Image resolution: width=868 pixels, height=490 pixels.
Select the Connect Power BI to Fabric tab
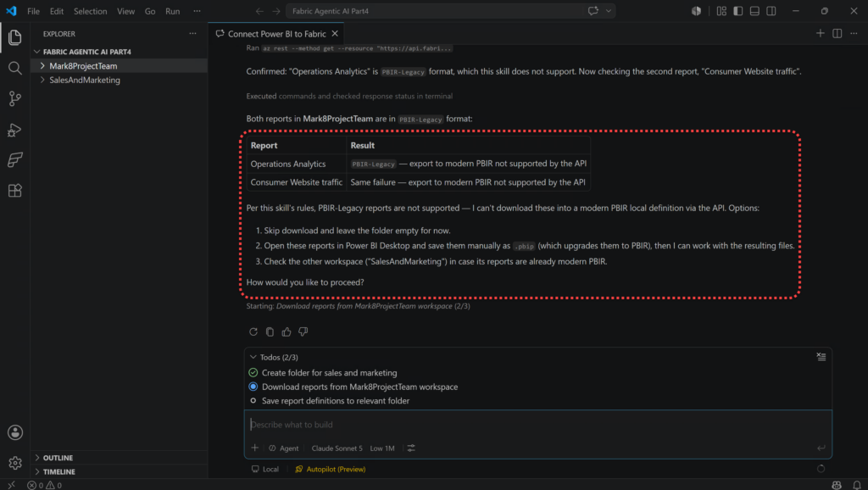(275, 34)
